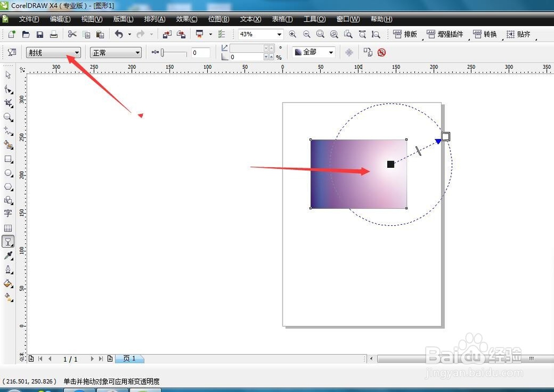The height and width of the screenshot is (392, 554).
Task: Paste from clipboard
Action: (100, 34)
